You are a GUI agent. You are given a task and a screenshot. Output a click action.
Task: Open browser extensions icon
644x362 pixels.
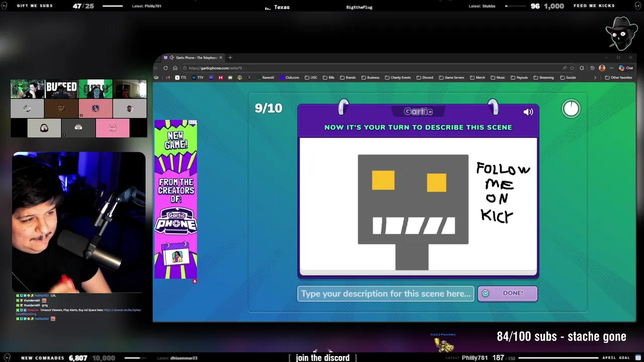click(x=582, y=68)
